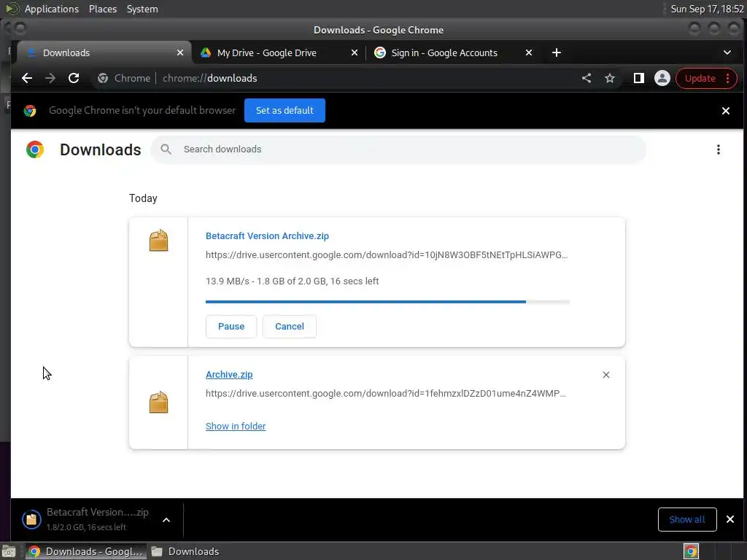Switch to Downloads file manager taskbar entry
Image resolution: width=747 pixels, height=560 pixels.
[186, 551]
